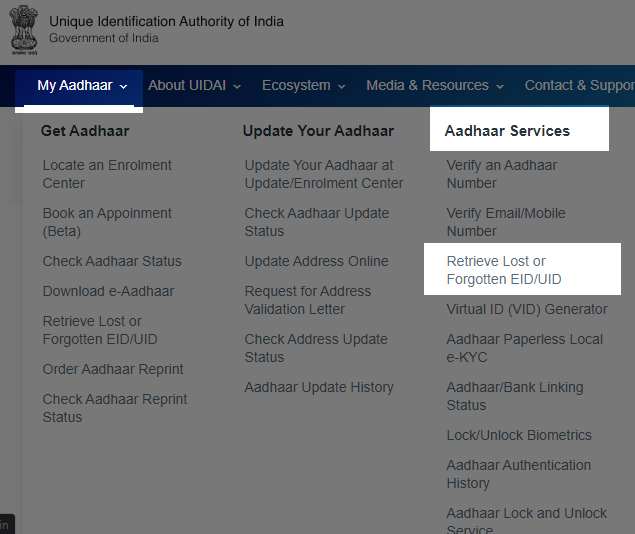Click Verify an Aadhaar Number
Image resolution: width=635 pixels, height=534 pixels.
click(x=501, y=174)
